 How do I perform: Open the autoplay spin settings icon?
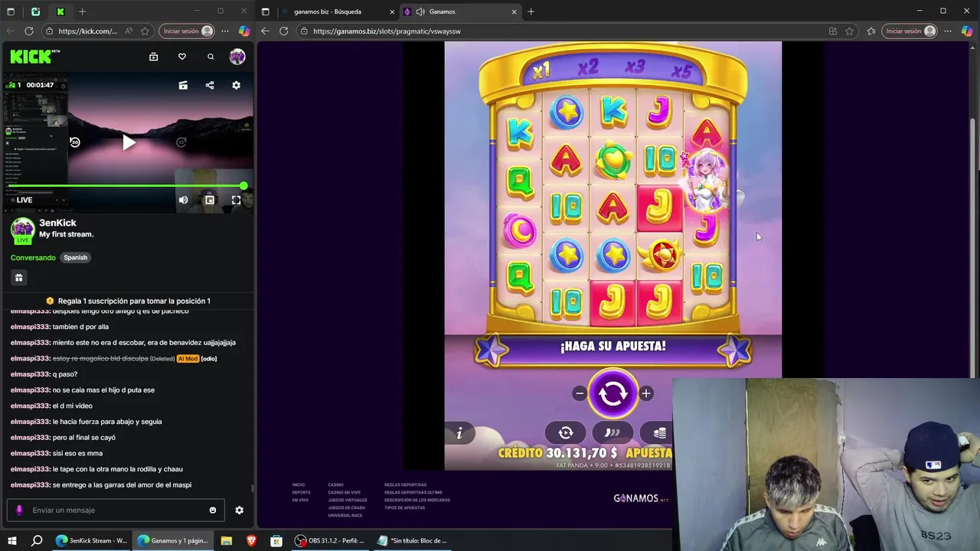click(566, 433)
